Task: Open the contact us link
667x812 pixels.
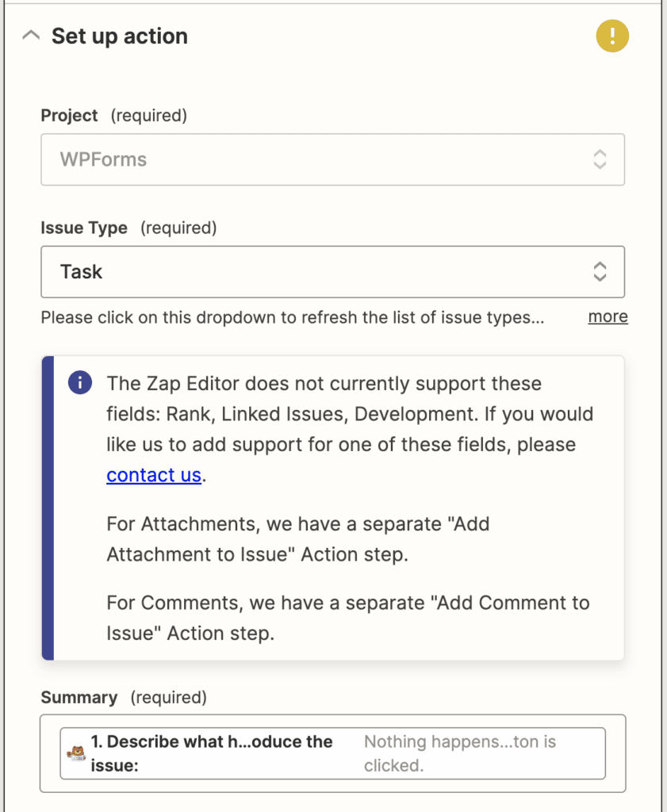Action: coord(153,474)
